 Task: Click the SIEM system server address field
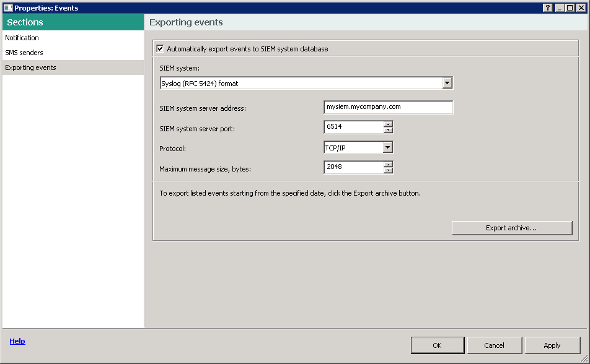389,107
